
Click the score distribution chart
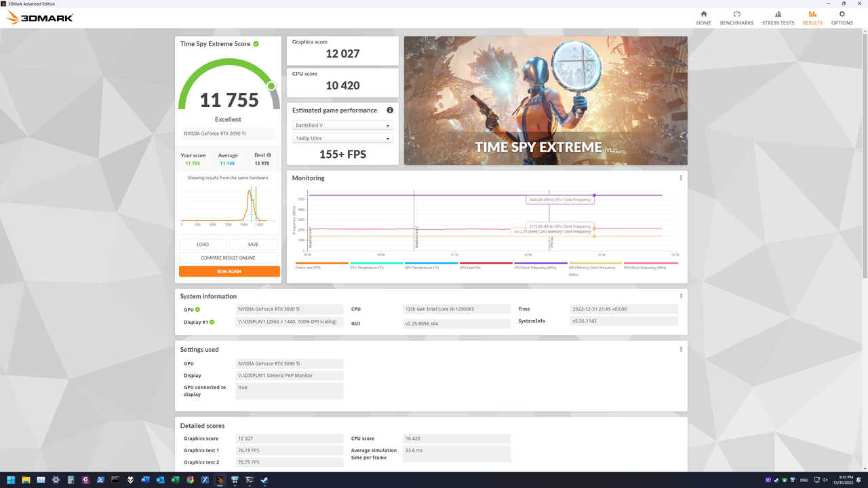tap(229, 206)
